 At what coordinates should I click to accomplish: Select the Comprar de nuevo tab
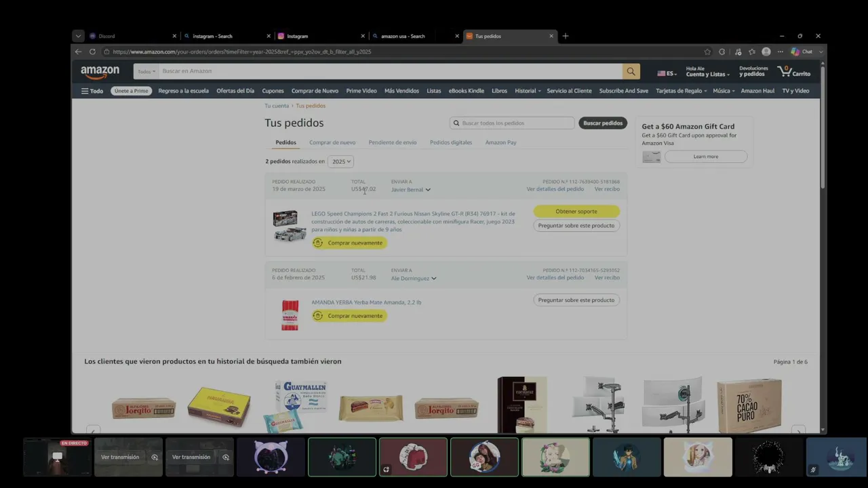(x=332, y=142)
